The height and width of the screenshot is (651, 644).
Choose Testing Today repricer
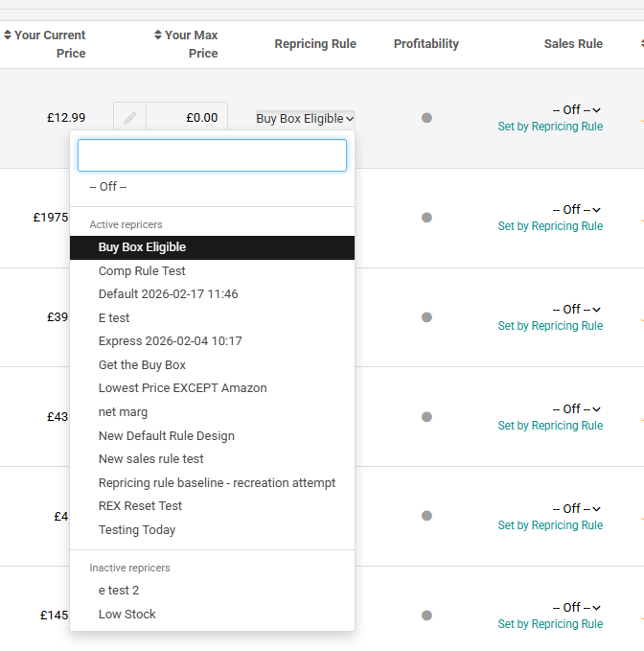(x=212, y=530)
